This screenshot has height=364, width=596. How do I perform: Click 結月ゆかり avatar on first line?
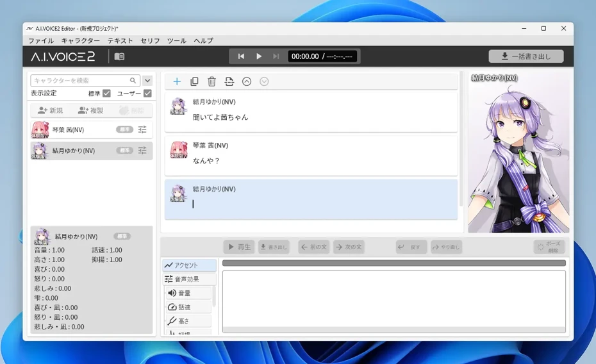tap(178, 106)
